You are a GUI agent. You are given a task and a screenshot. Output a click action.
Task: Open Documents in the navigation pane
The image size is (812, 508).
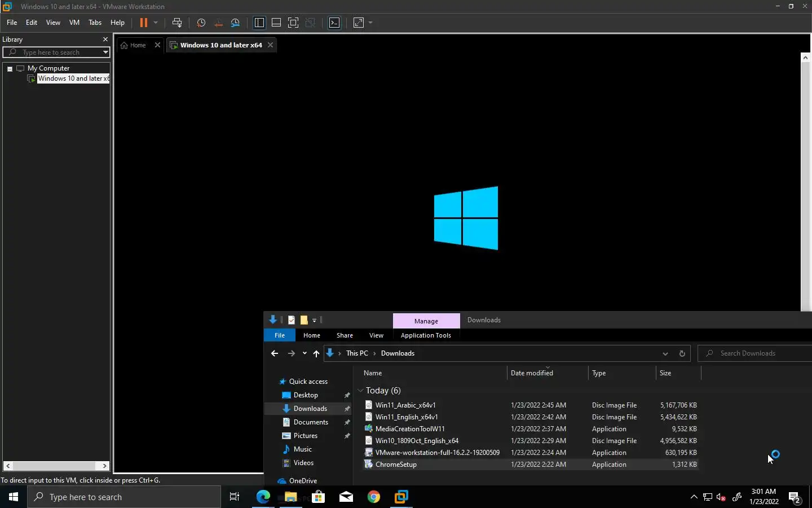click(x=311, y=422)
